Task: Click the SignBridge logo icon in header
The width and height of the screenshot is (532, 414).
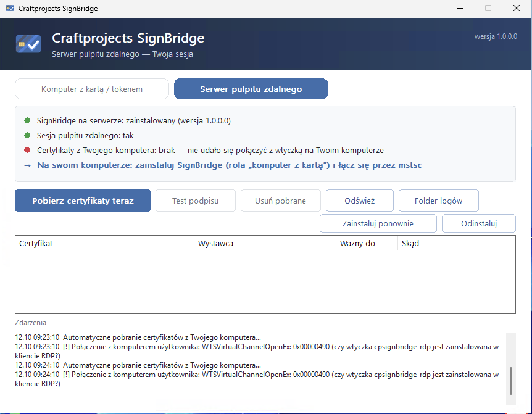Action: click(x=28, y=44)
